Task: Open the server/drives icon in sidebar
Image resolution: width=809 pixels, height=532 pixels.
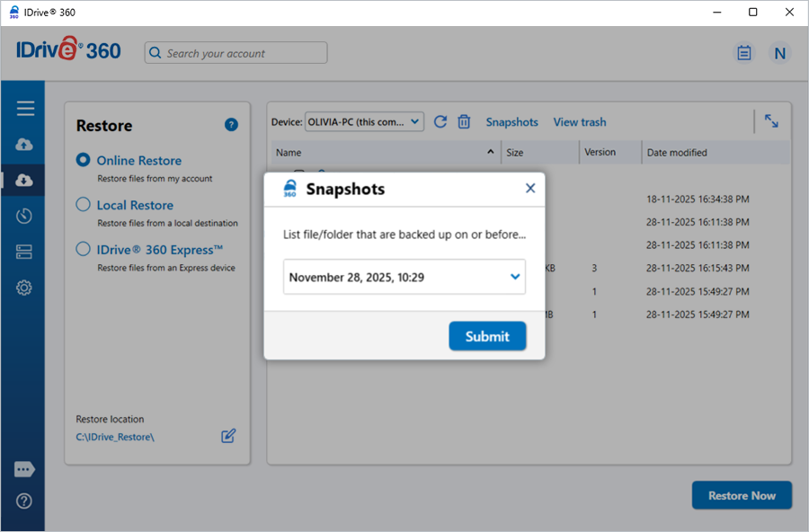Action: [25, 252]
